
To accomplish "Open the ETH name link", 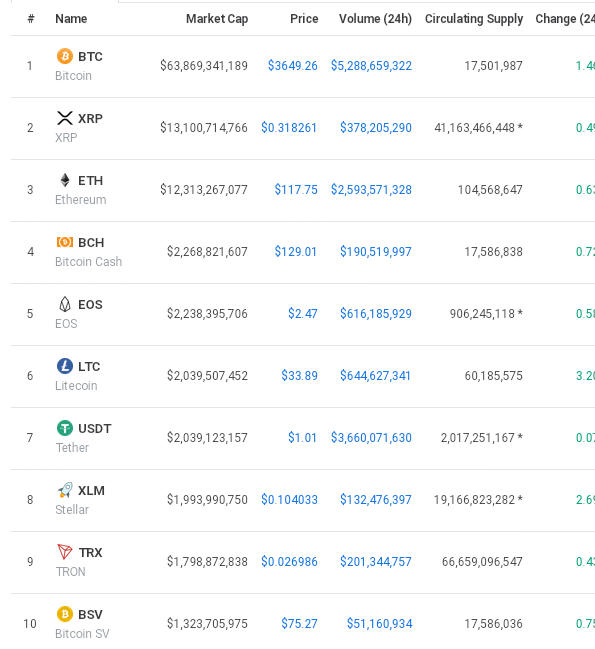I will [91, 180].
